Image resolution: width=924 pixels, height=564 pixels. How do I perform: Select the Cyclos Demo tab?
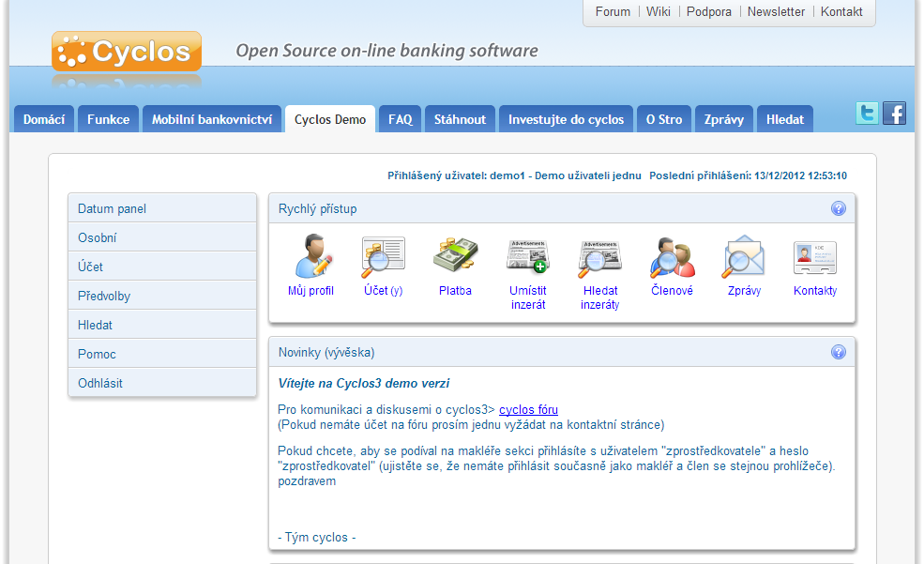pos(330,119)
